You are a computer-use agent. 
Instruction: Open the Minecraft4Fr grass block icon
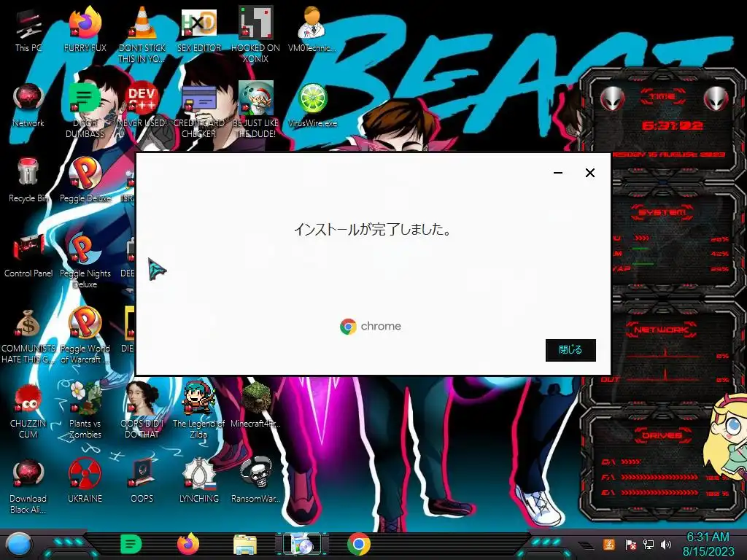[x=256, y=405]
